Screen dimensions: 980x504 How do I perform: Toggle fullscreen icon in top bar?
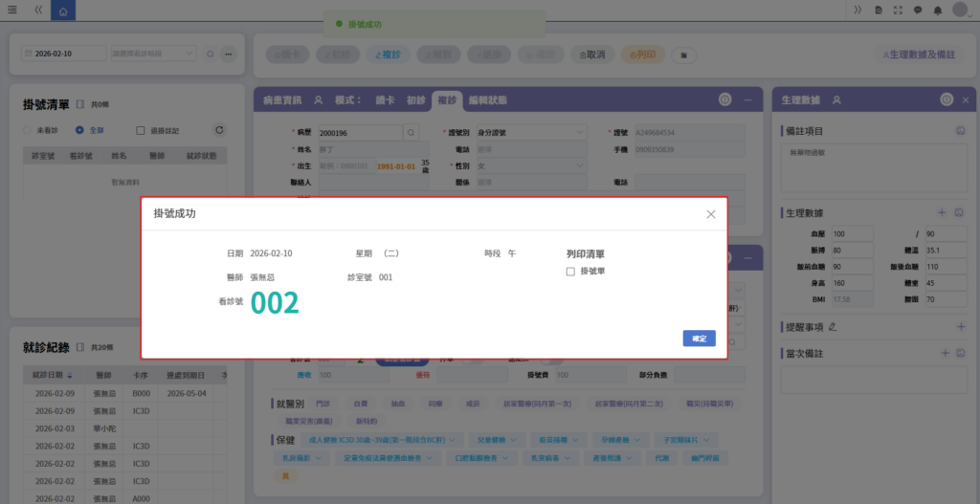tap(898, 10)
